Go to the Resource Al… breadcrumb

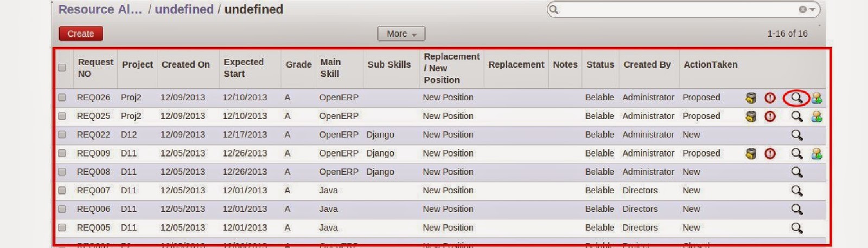click(99, 10)
